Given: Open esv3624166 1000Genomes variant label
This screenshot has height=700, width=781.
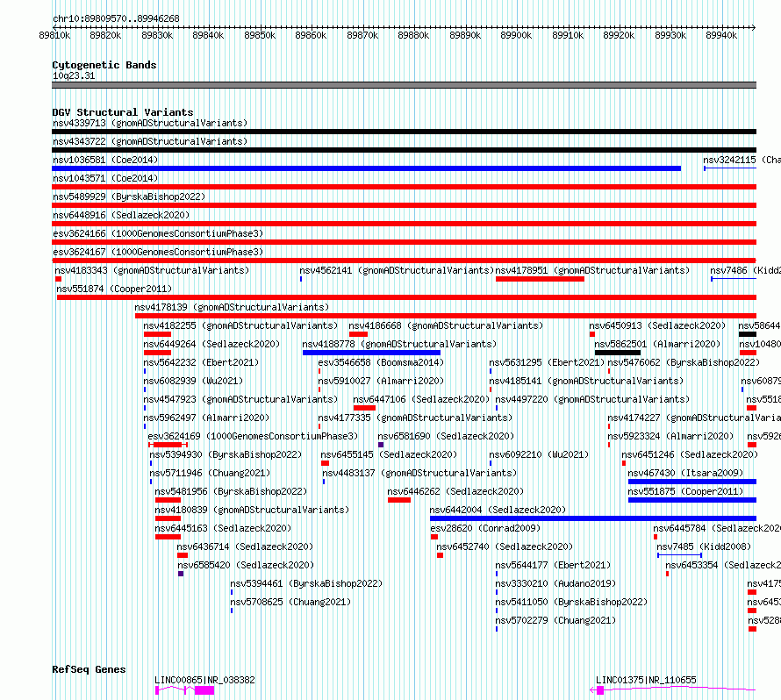Looking at the screenshot, I should pos(158,233).
